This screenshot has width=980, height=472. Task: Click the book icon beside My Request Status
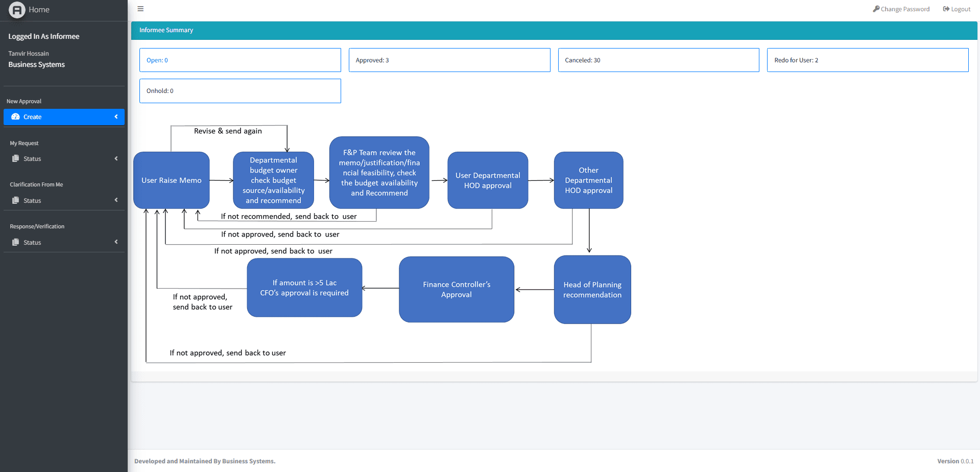tap(16, 158)
